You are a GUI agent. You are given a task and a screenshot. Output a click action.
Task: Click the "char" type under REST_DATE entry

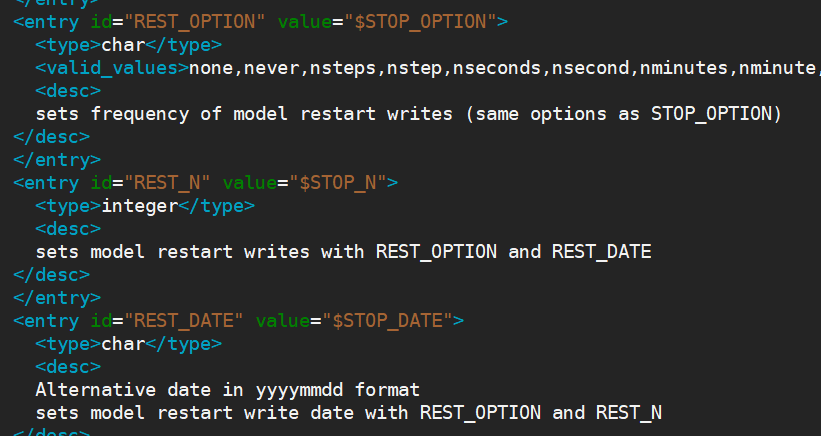coord(123,344)
